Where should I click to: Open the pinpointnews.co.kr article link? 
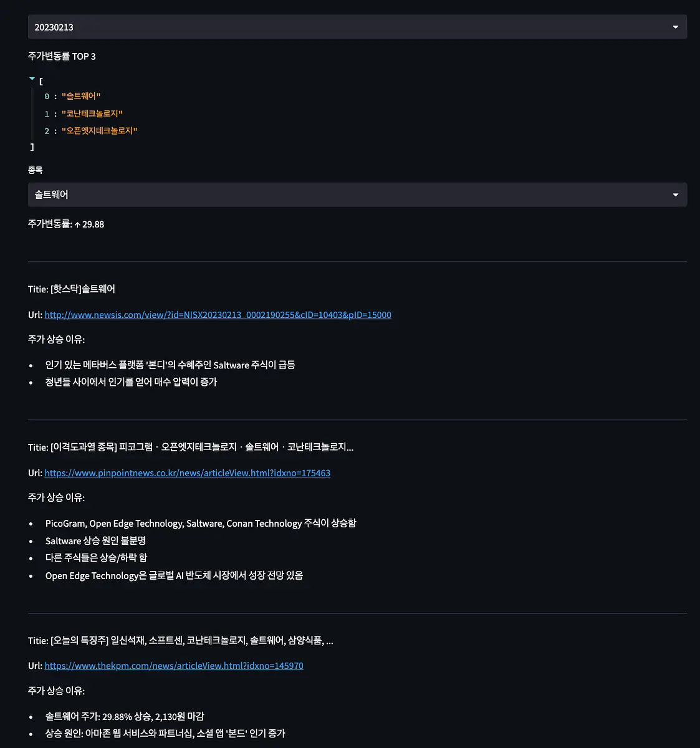[188, 473]
